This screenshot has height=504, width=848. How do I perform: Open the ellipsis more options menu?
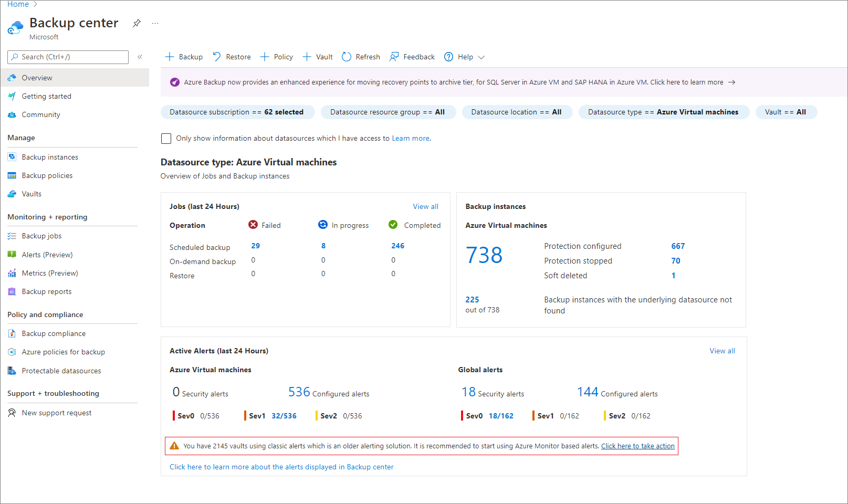point(155,23)
